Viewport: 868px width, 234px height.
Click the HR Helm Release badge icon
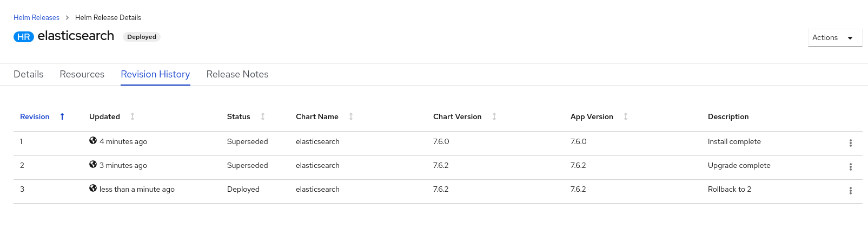(24, 37)
